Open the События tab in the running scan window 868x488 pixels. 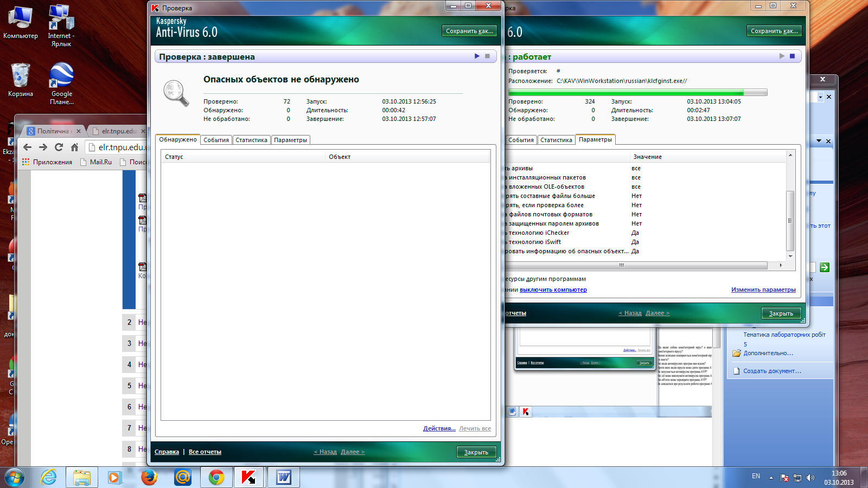click(521, 140)
